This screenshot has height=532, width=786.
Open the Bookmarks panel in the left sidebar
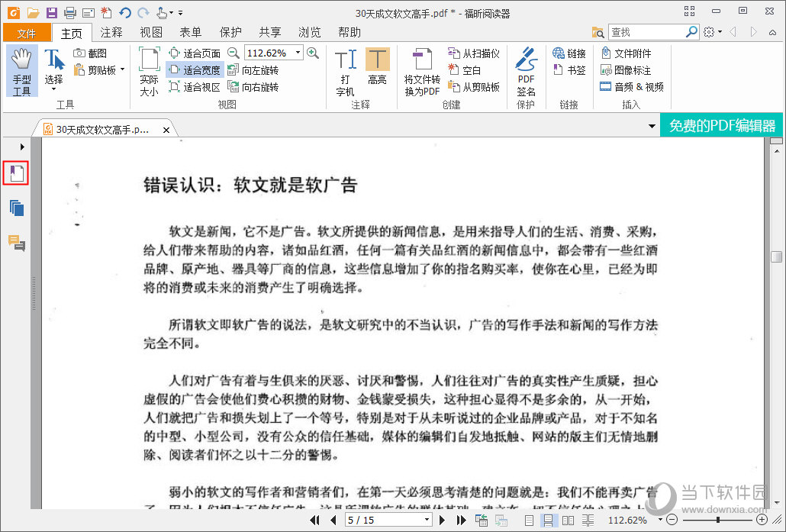(16, 172)
